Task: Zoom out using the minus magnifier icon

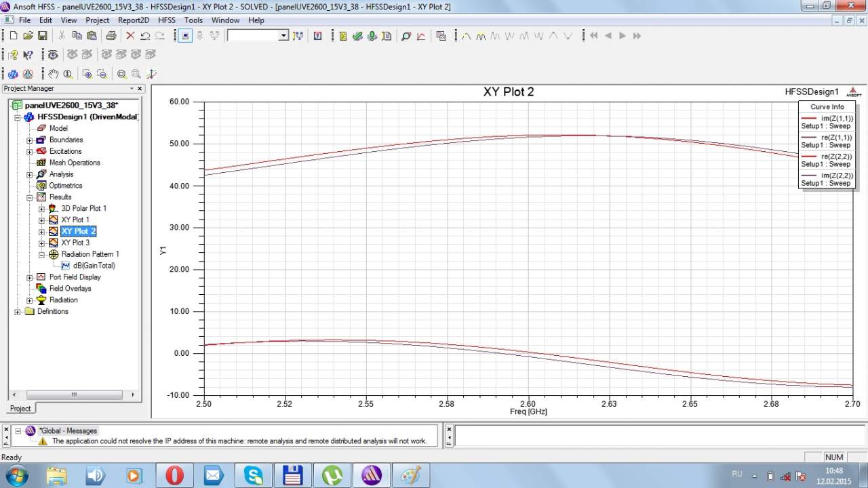Action: coord(102,74)
